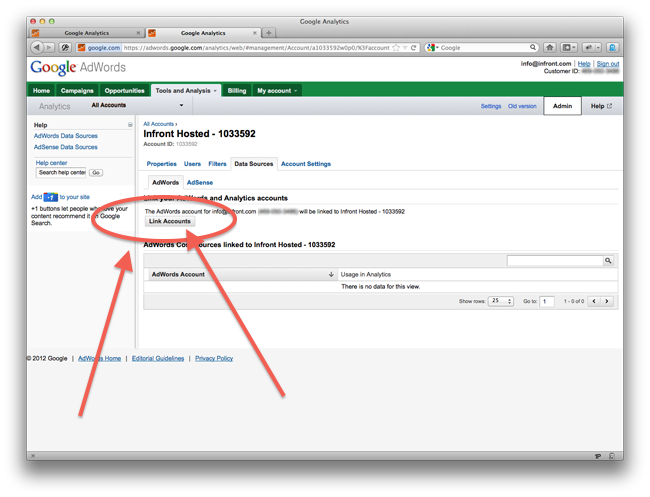Go back with the browser back arrow
Screen dimensions: 650x497
[x=37, y=47]
